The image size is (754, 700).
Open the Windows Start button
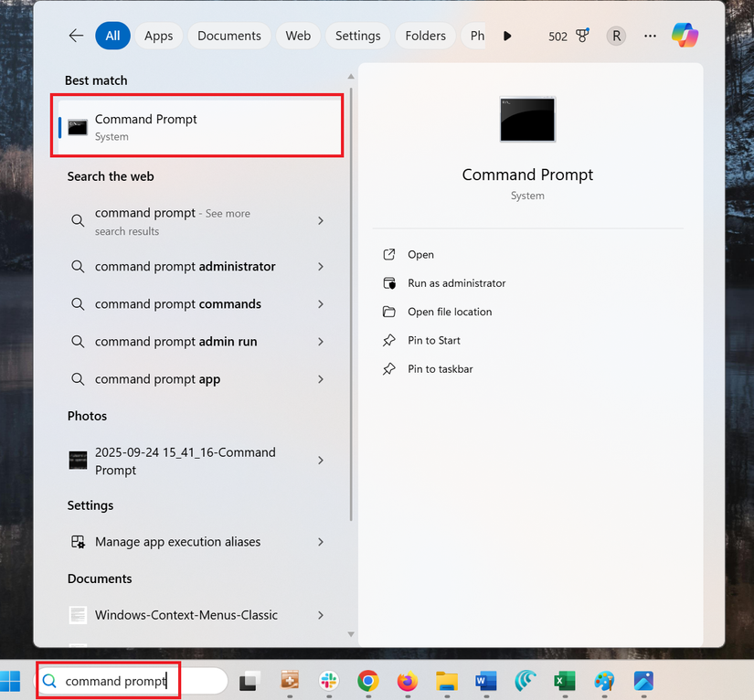coord(10,681)
